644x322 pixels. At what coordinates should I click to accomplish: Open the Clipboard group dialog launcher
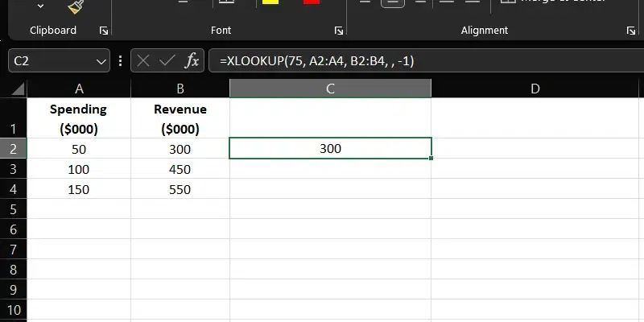pyautogui.click(x=104, y=31)
